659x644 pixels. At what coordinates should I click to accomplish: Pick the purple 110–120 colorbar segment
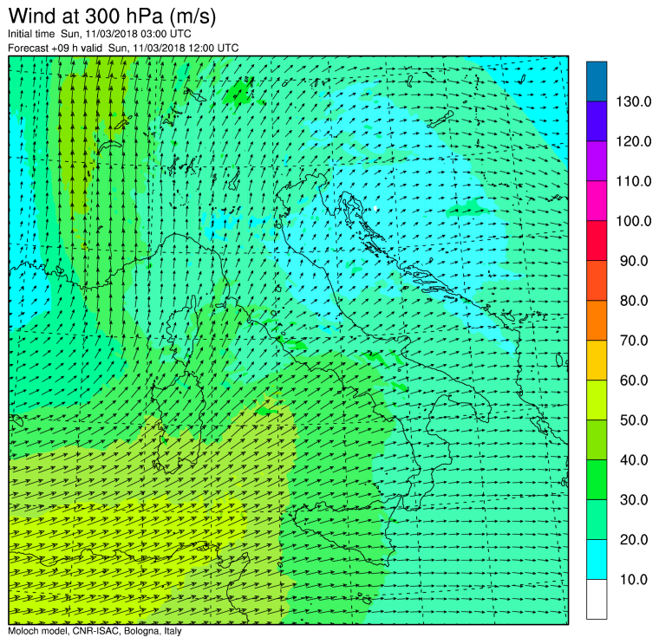[597, 161]
